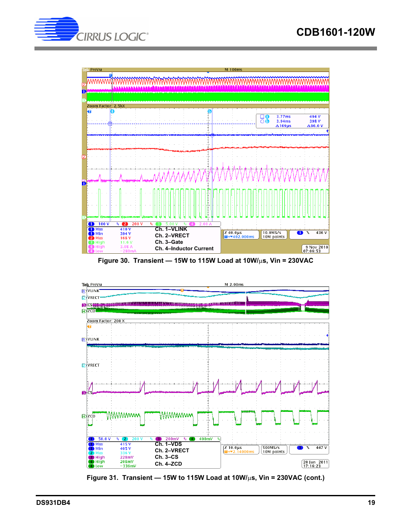Image resolution: width=411 pixels, height=532 pixels.
Task: Select legend 'Ch. 4–Inductor Current'
Action: [x=184, y=249]
